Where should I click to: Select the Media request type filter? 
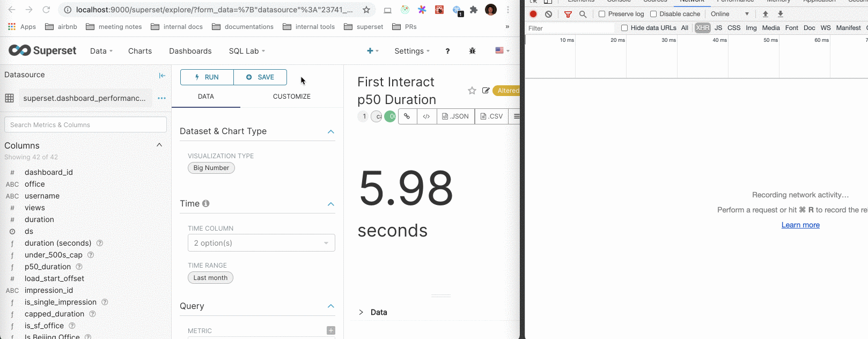tap(771, 28)
